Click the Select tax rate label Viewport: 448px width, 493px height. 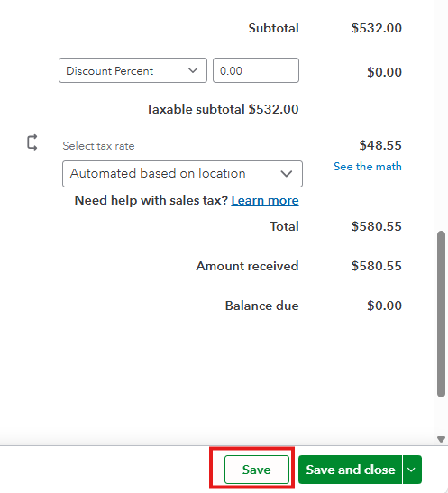point(98,146)
